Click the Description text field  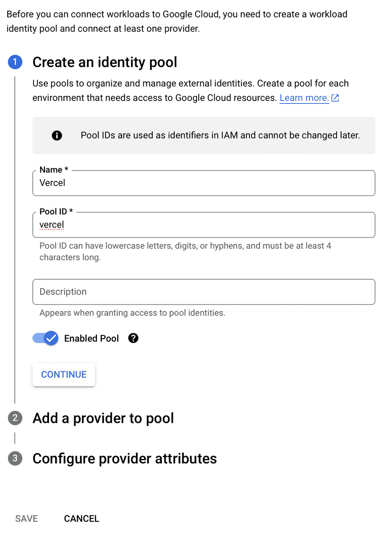(204, 292)
